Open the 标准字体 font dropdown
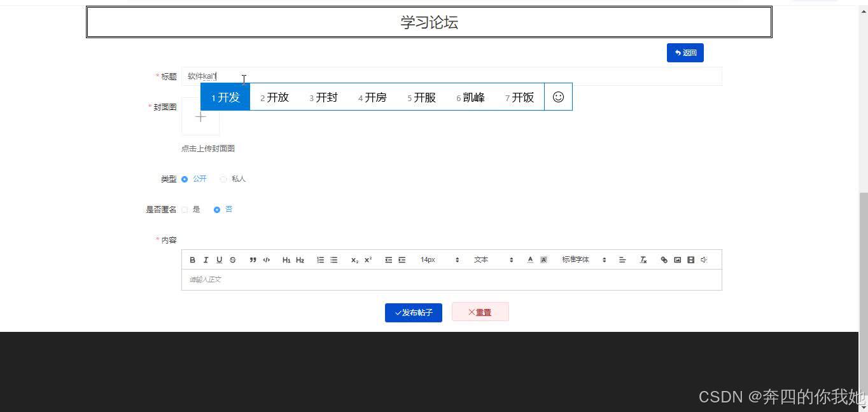Viewport: 868px width, 412px height. (584, 260)
